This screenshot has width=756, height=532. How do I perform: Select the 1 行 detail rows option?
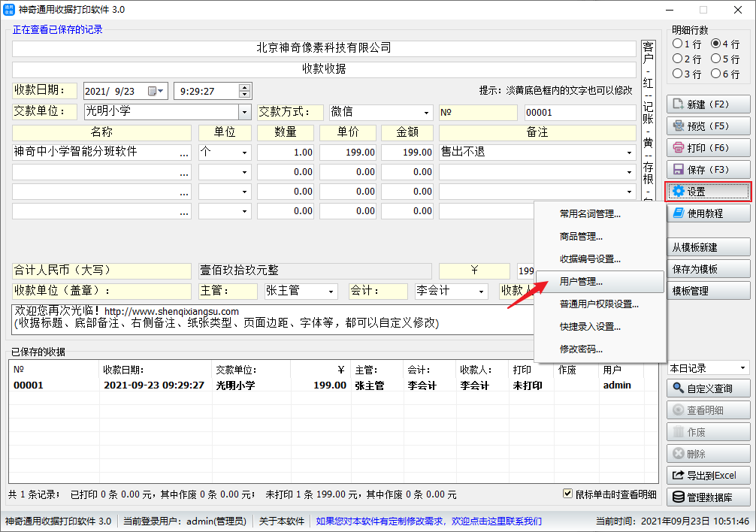[x=678, y=44]
